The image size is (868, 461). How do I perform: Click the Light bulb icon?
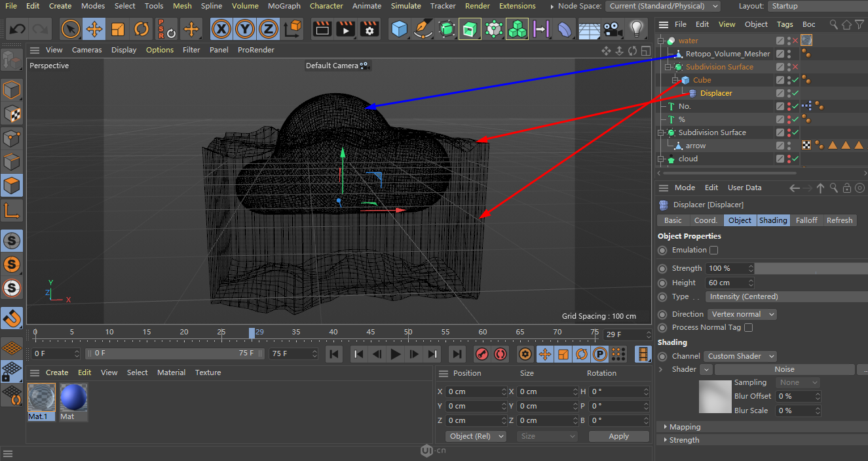635,29
